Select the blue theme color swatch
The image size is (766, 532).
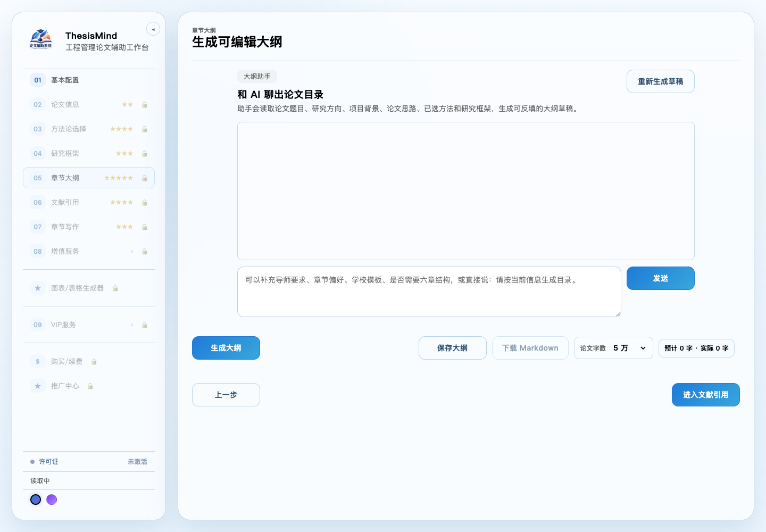tap(36, 500)
